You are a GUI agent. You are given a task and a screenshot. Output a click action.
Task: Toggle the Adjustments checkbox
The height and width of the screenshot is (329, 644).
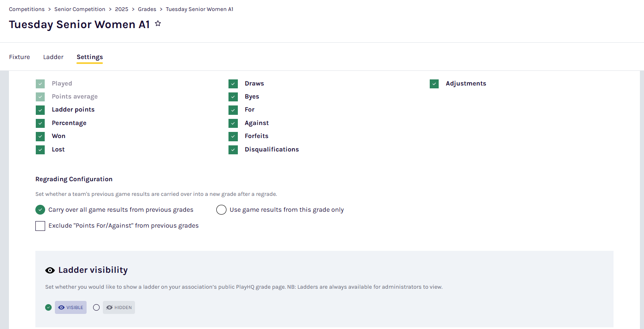[434, 84]
